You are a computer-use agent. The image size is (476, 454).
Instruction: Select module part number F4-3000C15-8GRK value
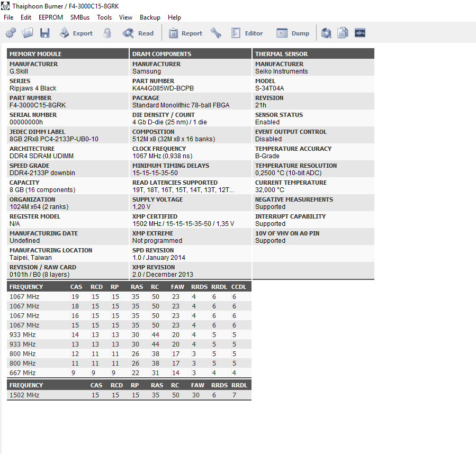[38, 105]
